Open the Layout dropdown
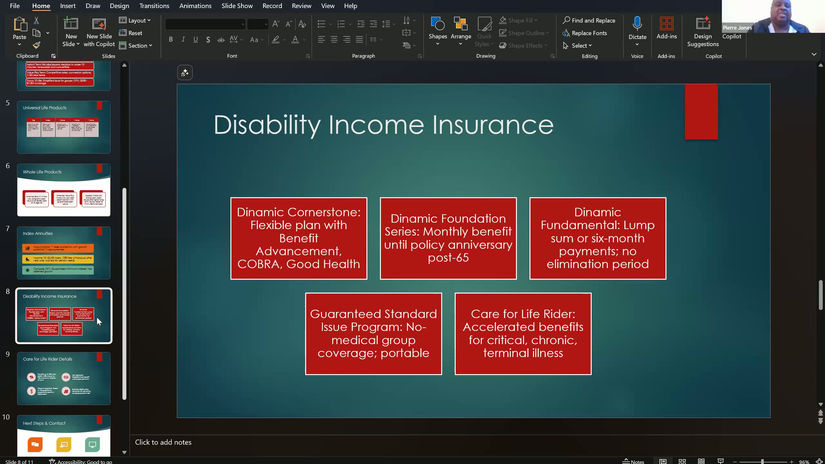 pos(135,20)
